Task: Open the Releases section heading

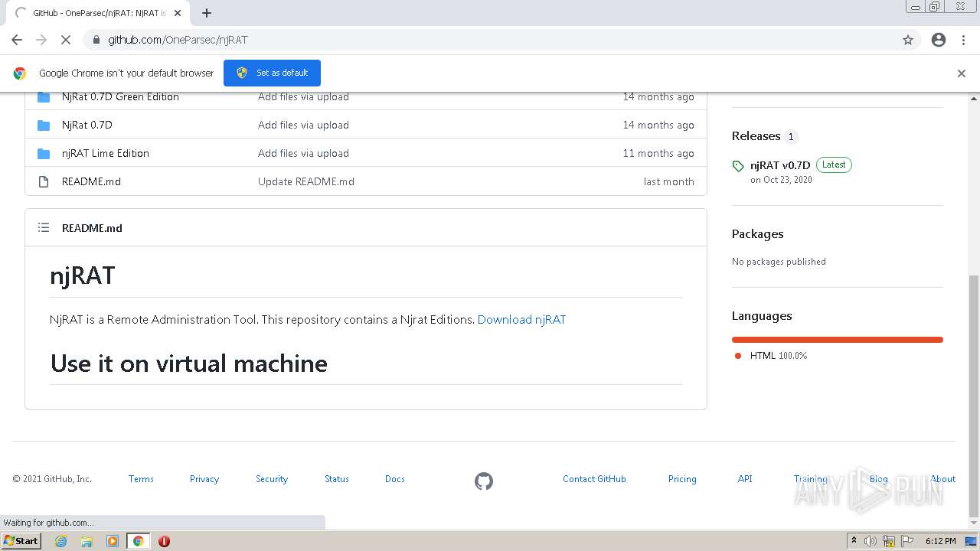Action: coord(756,136)
